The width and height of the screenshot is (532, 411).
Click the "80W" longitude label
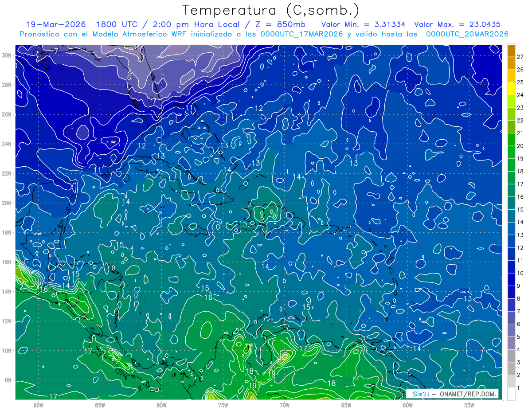161,405
